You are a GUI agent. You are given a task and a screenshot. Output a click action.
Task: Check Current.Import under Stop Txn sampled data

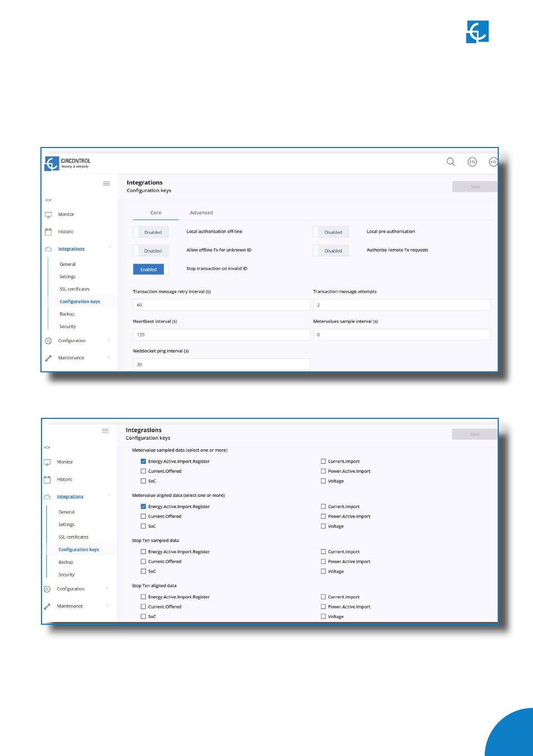[x=323, y=552]
